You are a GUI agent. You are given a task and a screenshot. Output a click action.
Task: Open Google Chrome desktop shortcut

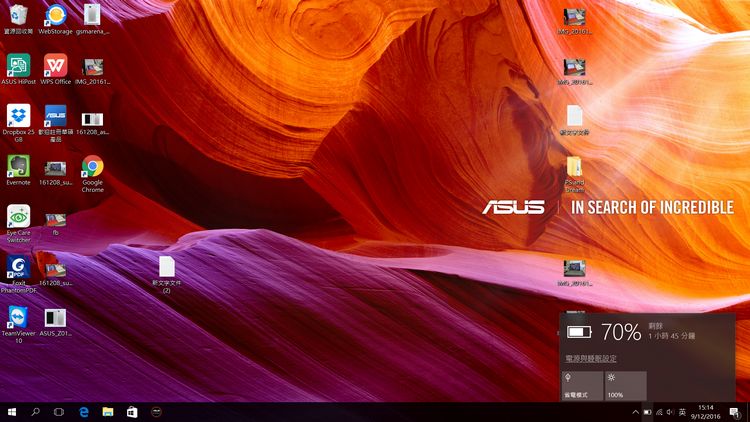[x=92, y=173]
